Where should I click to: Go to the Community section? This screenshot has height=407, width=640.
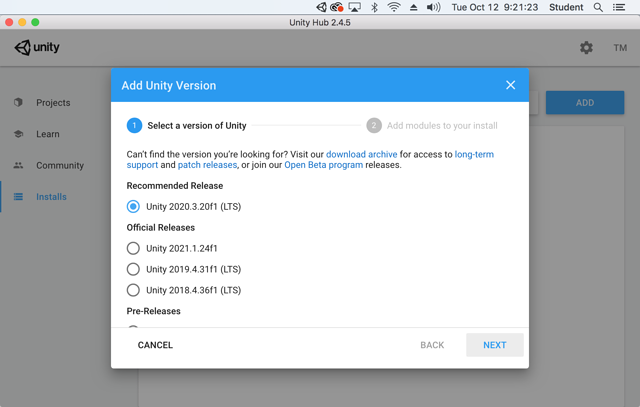[60, 165]
